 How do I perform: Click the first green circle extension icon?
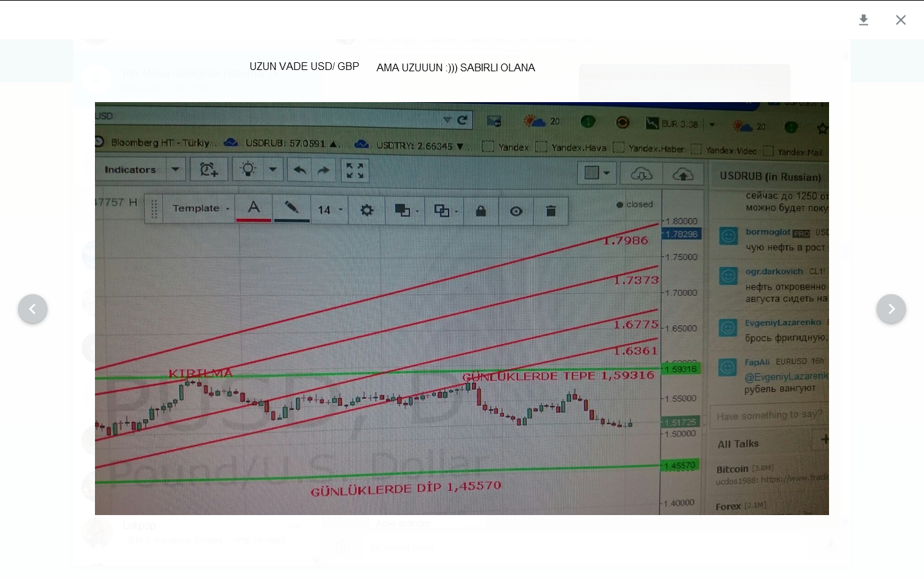click(588, 122)
